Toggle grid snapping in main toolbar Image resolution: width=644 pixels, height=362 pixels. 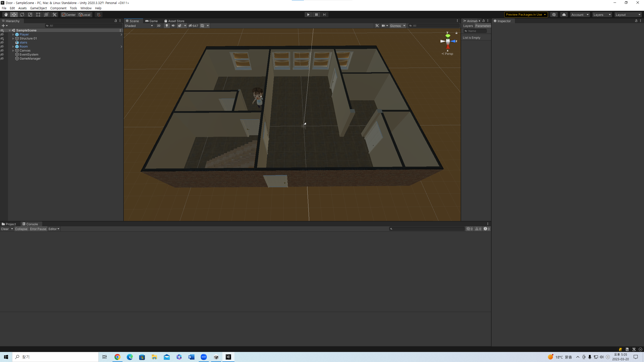(x=99, y=15)
